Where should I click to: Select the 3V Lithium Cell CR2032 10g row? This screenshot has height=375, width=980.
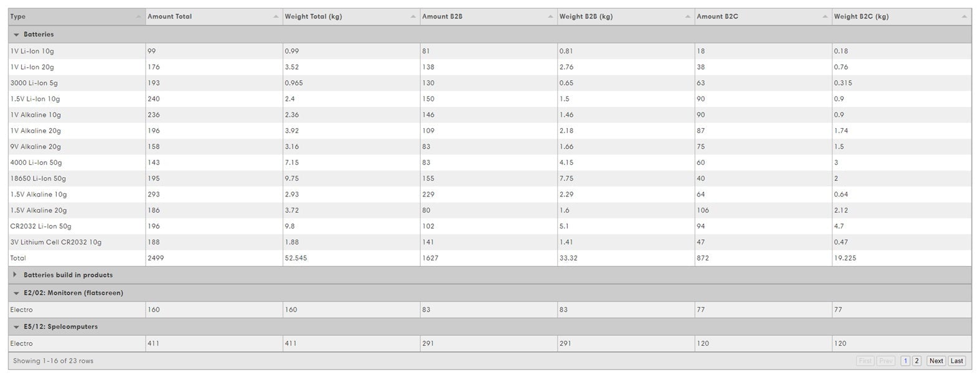coord(55,243)
